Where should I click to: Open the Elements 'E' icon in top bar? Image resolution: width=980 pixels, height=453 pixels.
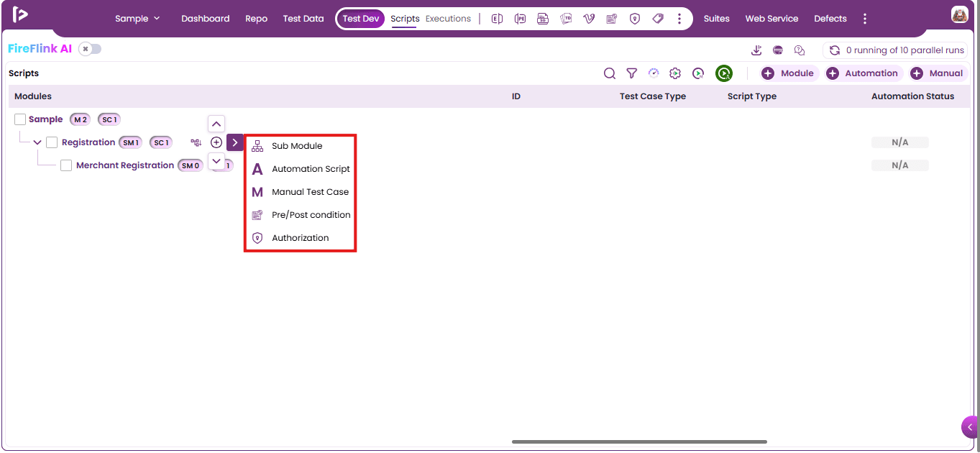497,19
